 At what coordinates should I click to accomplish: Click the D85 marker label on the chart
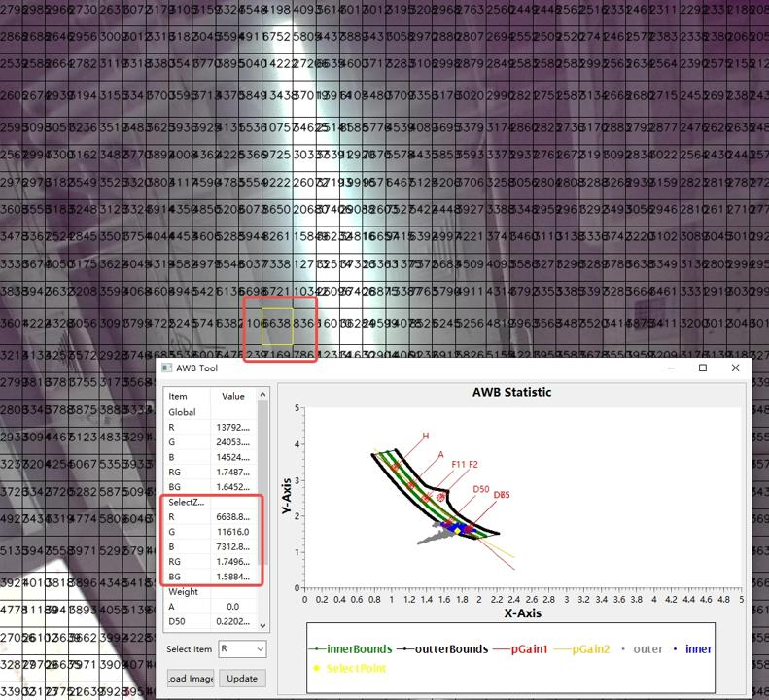click(x=502, y=495)
